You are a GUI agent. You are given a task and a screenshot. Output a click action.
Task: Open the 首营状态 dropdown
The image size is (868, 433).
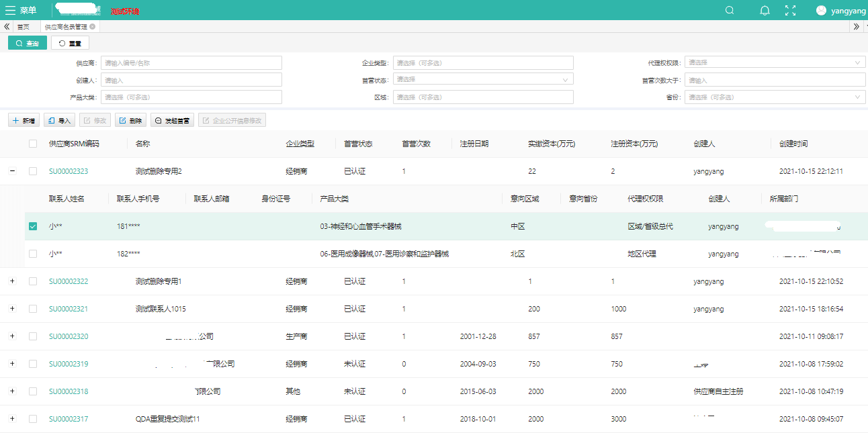point(482,79)
